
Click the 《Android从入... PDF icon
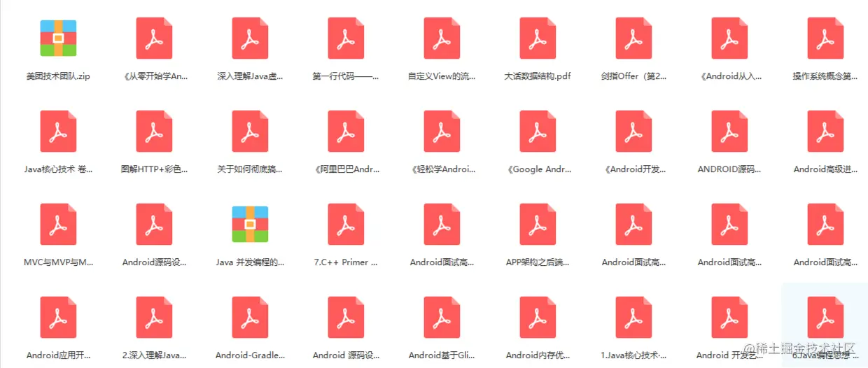(729, 38)
